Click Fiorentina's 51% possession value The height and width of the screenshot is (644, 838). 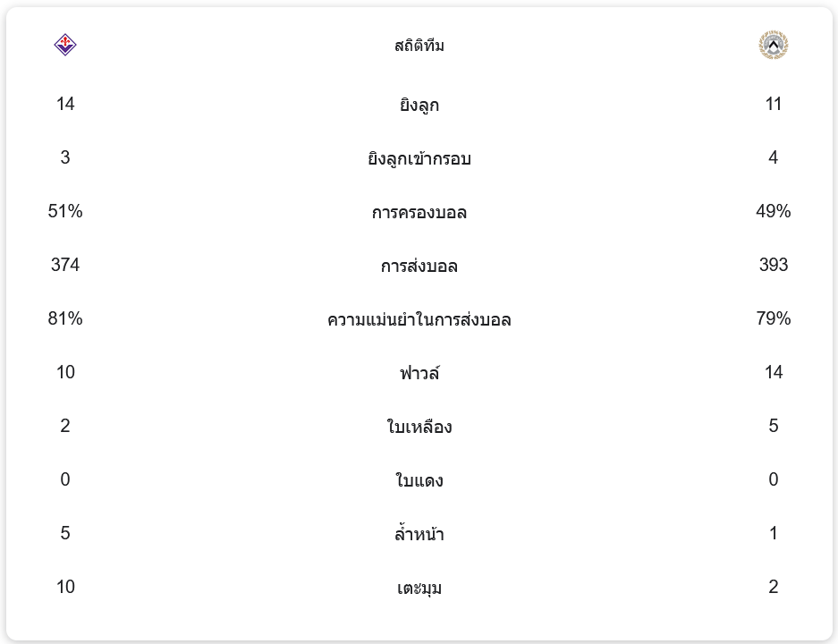point(65,212)
